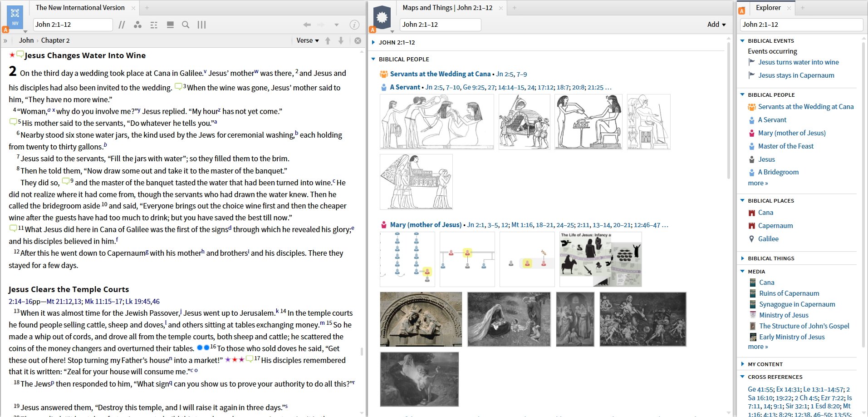Open the visual filters icon in NIV toolbar
Screen dimensions: 868x417
tap(137, 25)
